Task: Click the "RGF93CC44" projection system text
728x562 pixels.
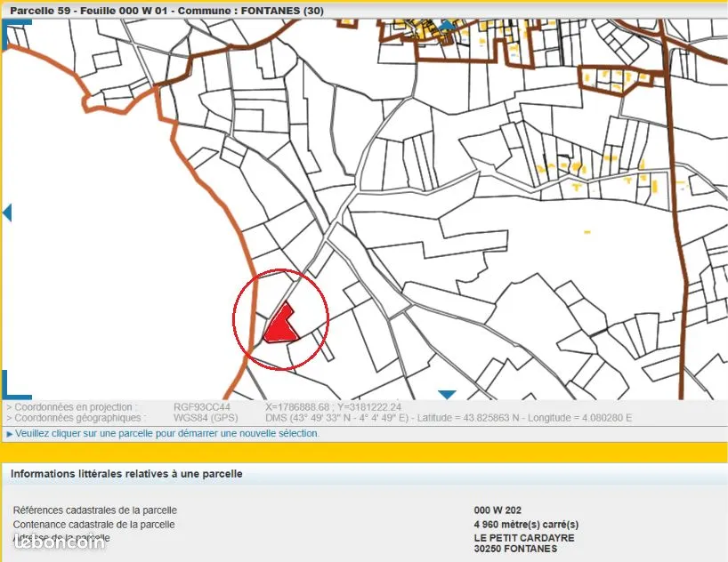Action: (x=202, y=407)
